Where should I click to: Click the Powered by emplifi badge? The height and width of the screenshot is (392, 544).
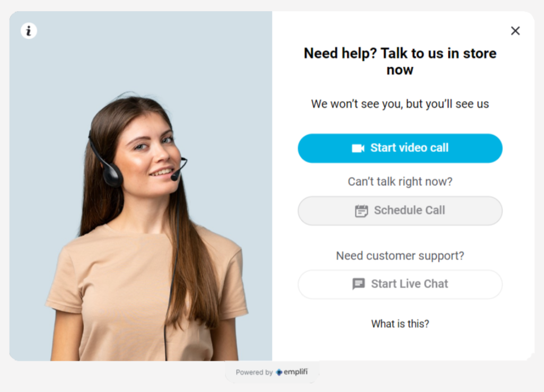pyautogui.click(x=271, y=372)
